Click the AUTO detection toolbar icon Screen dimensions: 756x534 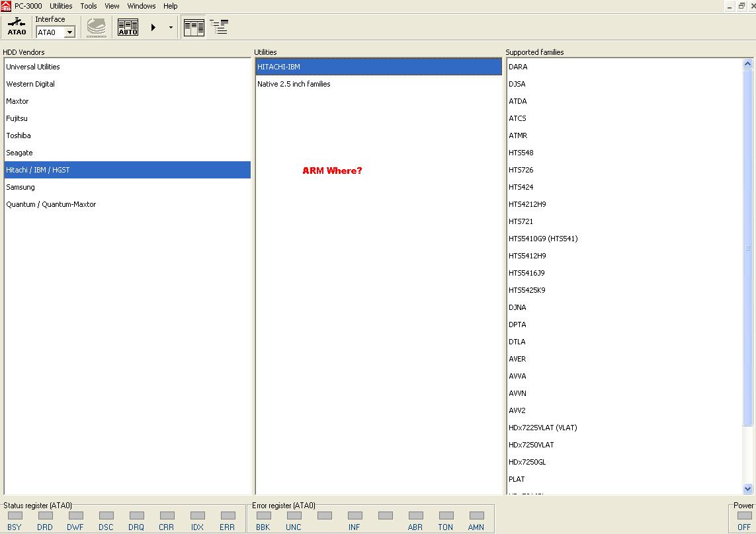(x=128, y=27)
